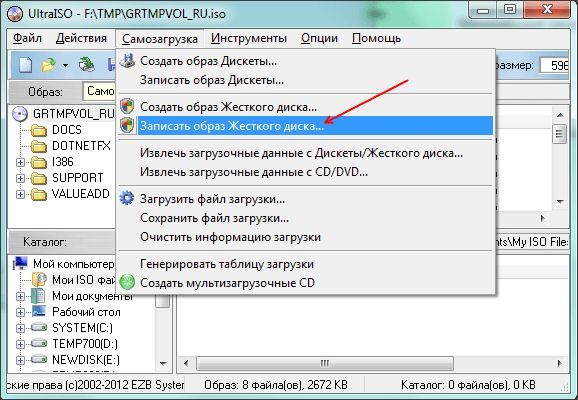Select the DOCS folder in image tree
This screenshot has width=578, height=400.
67,130
